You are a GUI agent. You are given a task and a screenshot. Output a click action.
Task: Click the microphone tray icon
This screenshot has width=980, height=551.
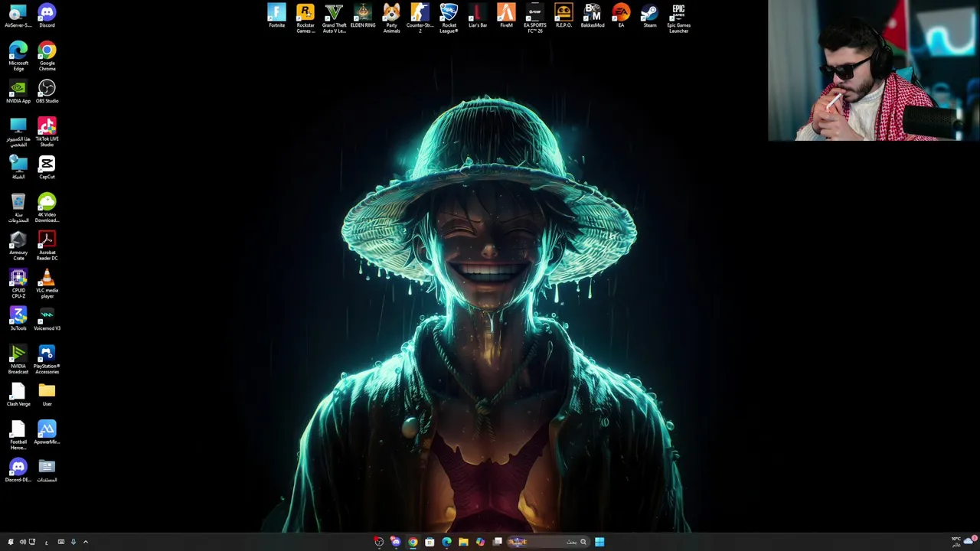[x=73, y=542]
